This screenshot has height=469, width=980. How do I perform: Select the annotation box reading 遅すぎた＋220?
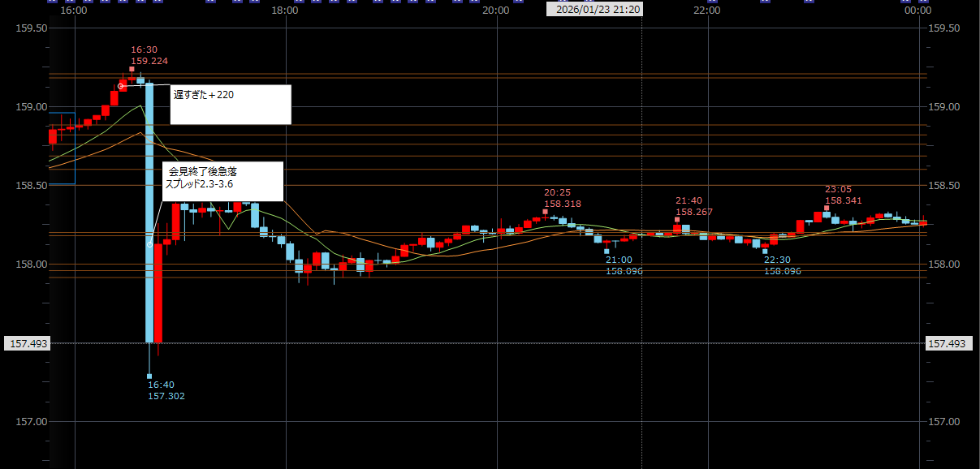pos(231,105)
